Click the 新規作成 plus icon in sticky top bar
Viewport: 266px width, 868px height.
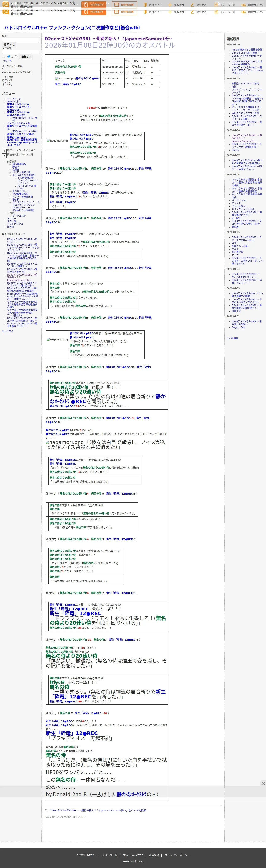(x=170, y=5)
